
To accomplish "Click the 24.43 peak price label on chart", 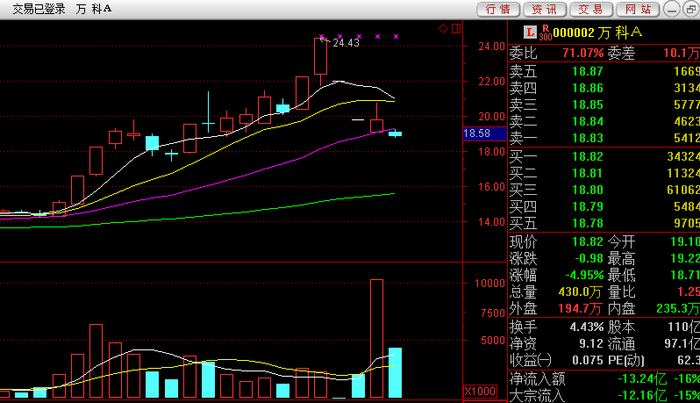I will coord(346,43).
